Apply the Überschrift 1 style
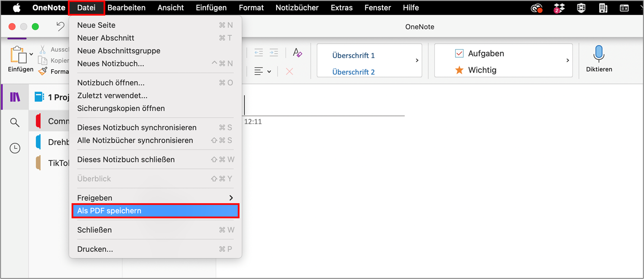The image size is (644, 279). coord(353,55)
